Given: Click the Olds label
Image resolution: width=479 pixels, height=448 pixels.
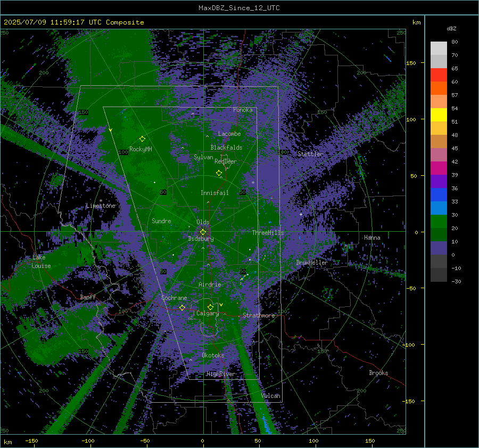Looking at the screenshot, I should [203, 222].
